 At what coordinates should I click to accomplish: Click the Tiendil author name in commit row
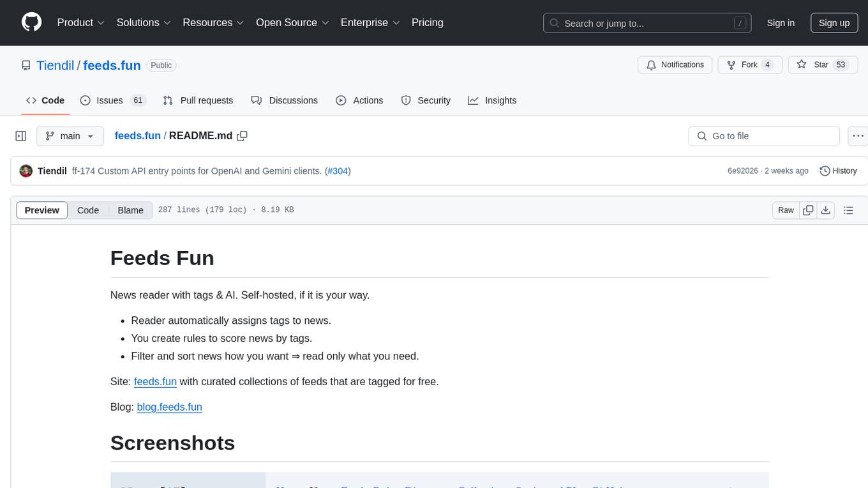coord(52,171)
